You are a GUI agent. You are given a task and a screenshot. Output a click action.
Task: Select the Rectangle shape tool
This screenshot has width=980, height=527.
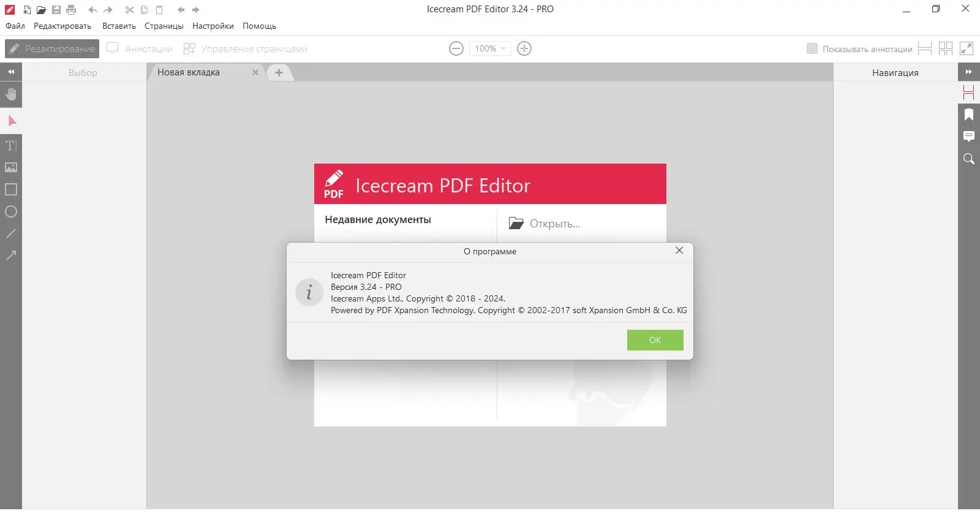(x=11, y=189)
